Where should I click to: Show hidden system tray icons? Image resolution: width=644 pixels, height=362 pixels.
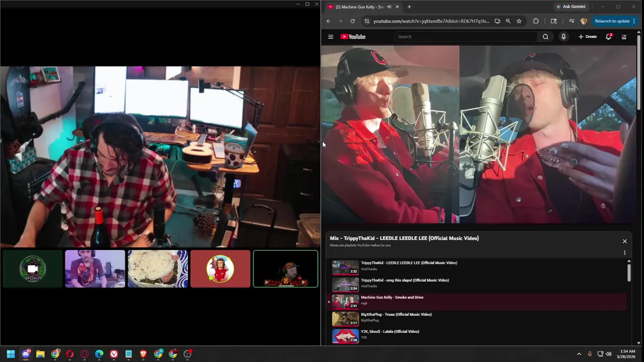[x=579, y=354]
